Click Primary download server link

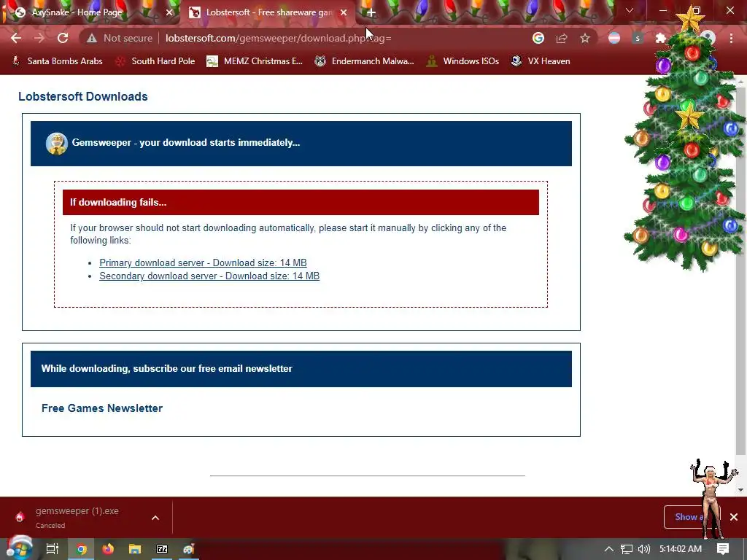[203, 262]
